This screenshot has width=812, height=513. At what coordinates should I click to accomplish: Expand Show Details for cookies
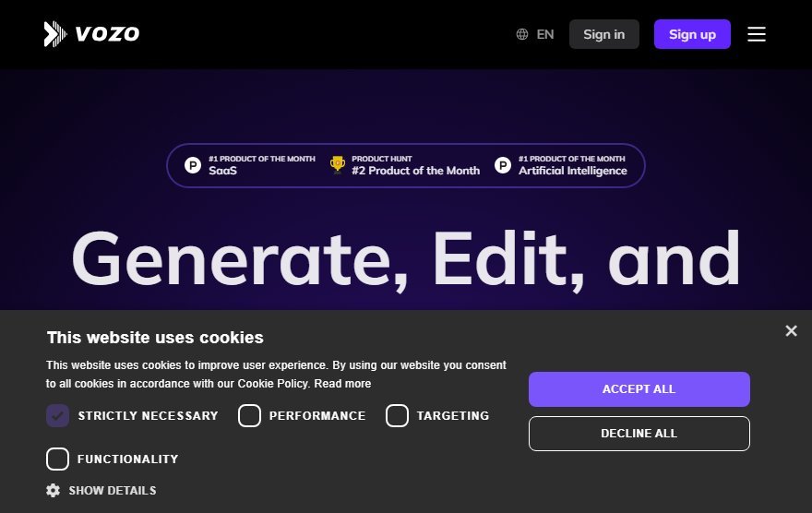(113, 490)
